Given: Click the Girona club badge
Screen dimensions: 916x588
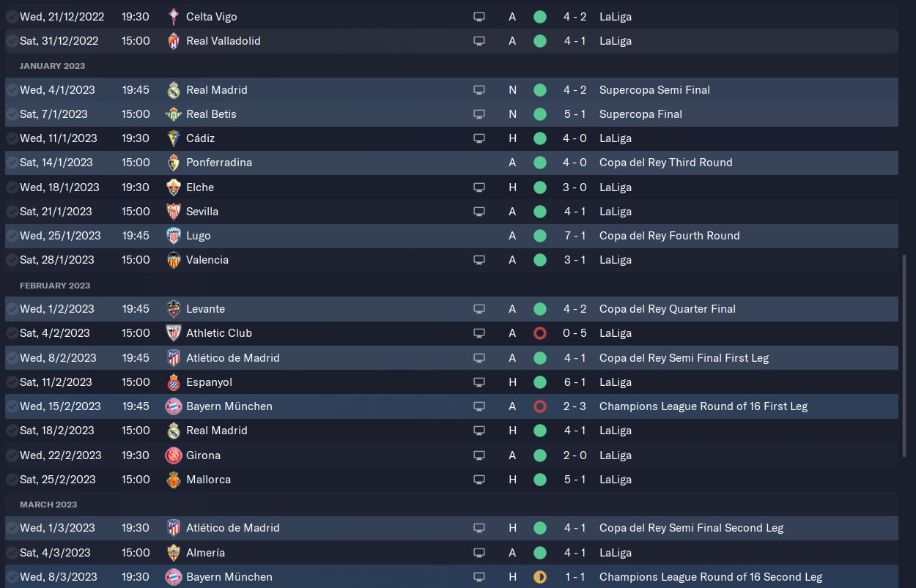Looking at the screenshot, I should coord(174,455).
